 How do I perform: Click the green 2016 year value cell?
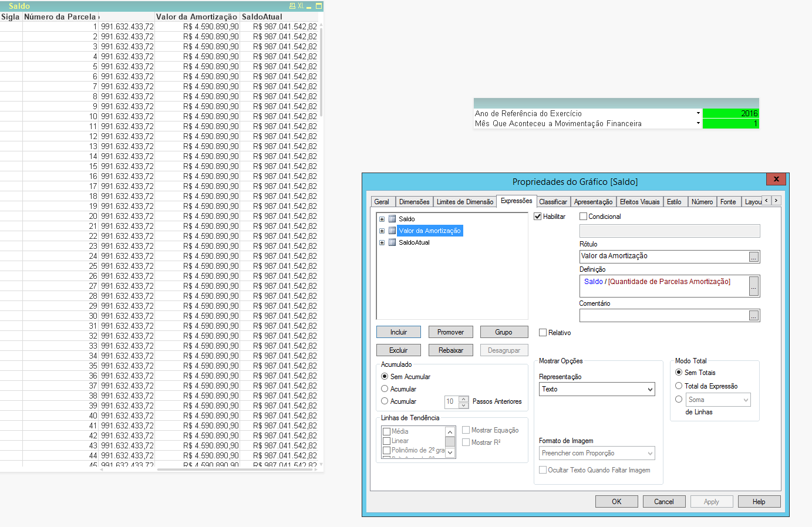pos(731,113)
